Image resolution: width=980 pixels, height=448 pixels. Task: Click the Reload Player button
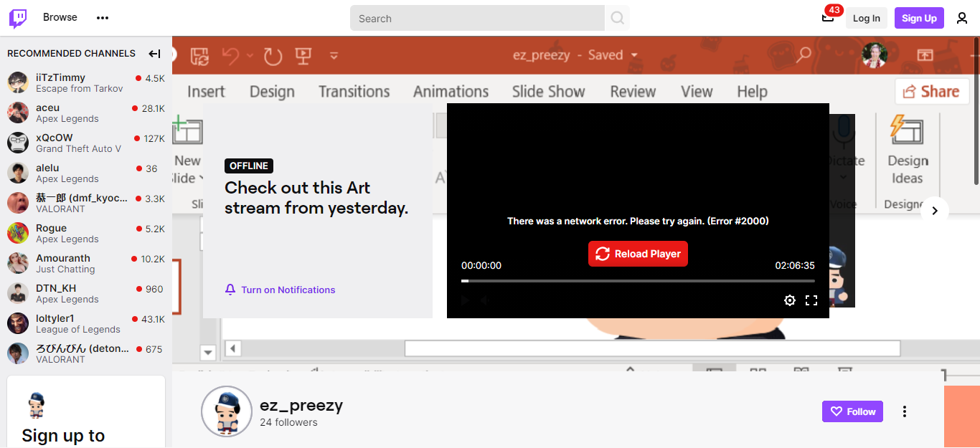638,254
